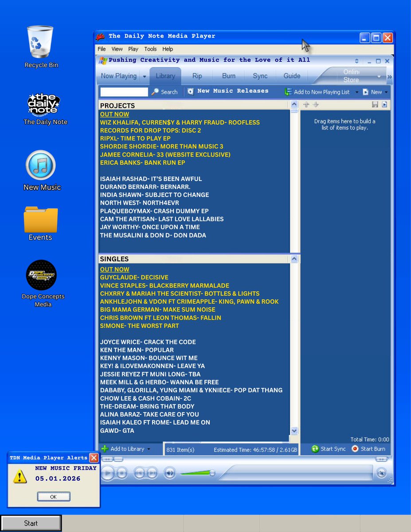Viewport: 411px width, 532px height.
Task: Open the Now Playing dropdown arrow
Action: pos(145,76)
